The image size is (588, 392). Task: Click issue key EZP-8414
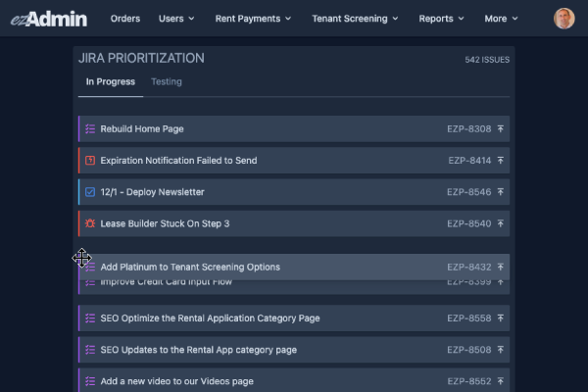click(x=469, y=161)
